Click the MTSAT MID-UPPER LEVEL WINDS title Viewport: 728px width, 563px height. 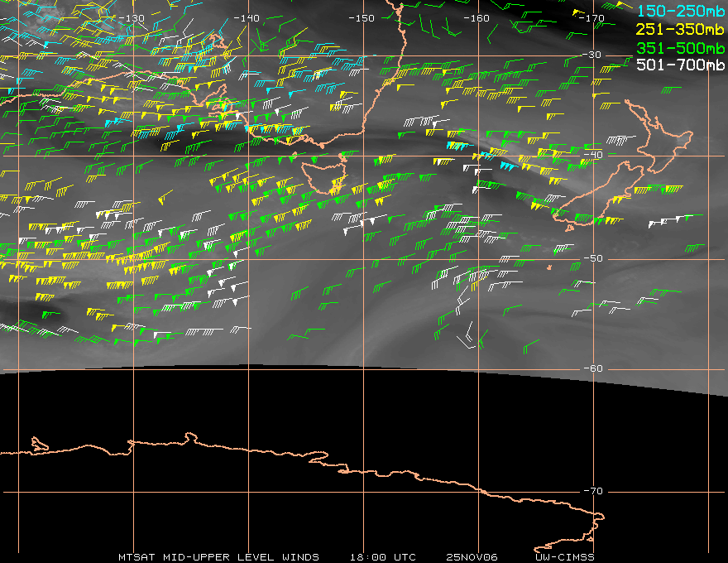(218, 557)
